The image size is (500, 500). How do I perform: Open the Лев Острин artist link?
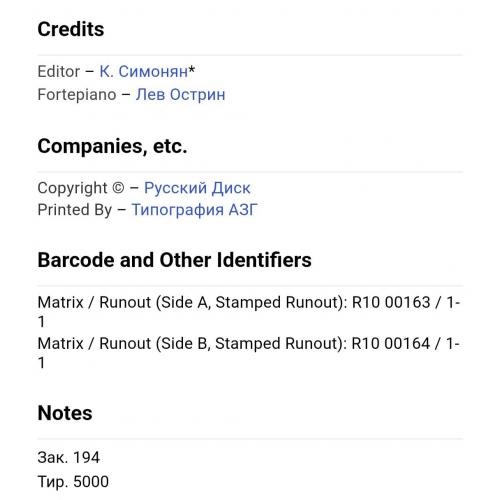(180, 95)
